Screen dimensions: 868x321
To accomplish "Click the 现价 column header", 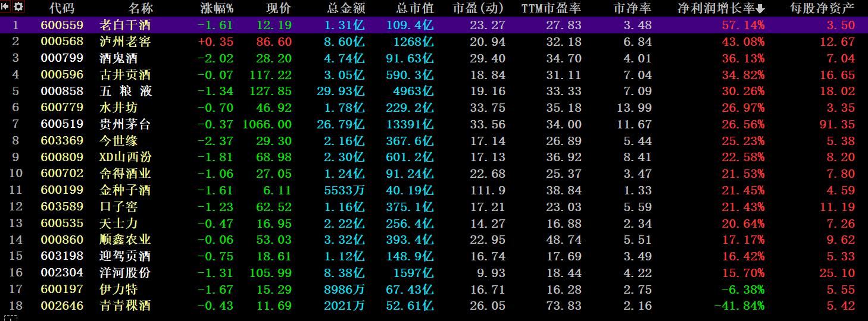I will tap(279, 8).
